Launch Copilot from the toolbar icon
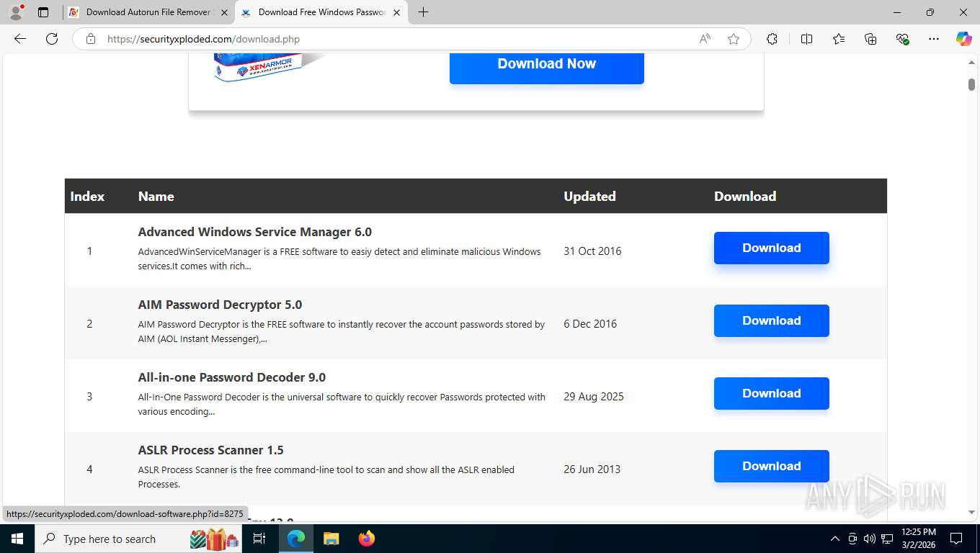 coord(963,39)
